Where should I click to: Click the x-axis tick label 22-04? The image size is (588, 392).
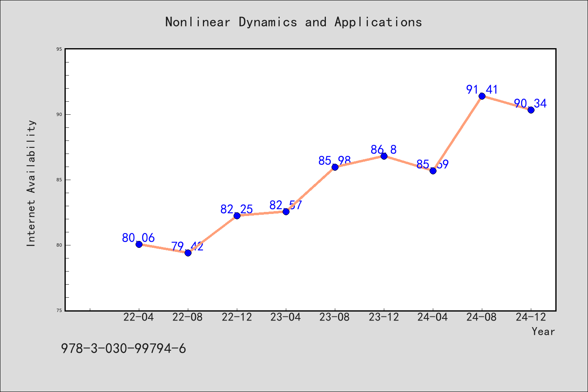coord(139,317)
